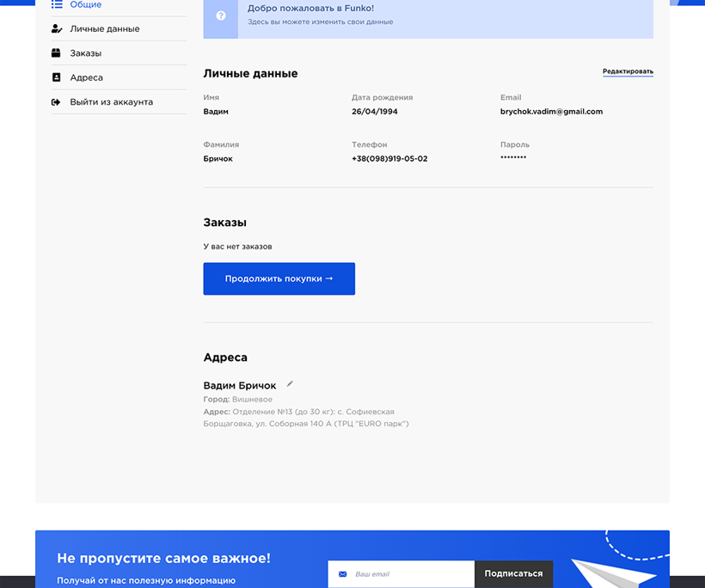Click the sign-out icon beside Выйти из аккаунта
705x588 pixels.
56,102
